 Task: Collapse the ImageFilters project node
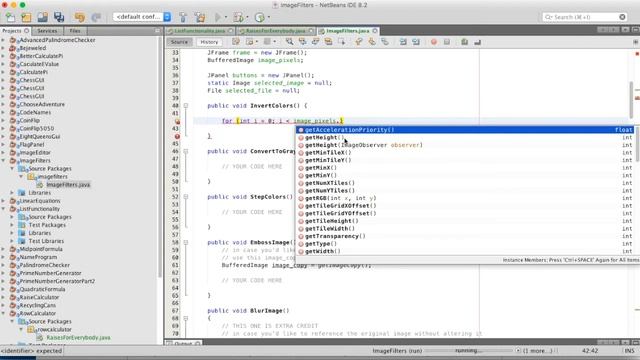4,160
